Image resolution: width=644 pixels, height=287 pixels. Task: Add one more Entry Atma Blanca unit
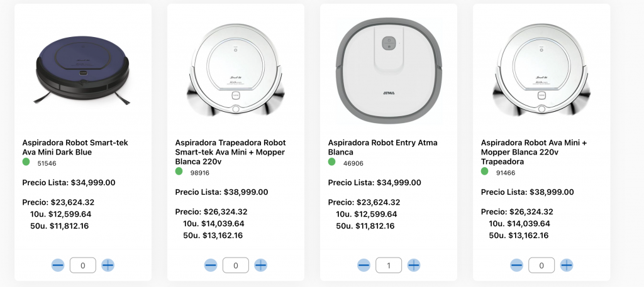pos(413,266)
